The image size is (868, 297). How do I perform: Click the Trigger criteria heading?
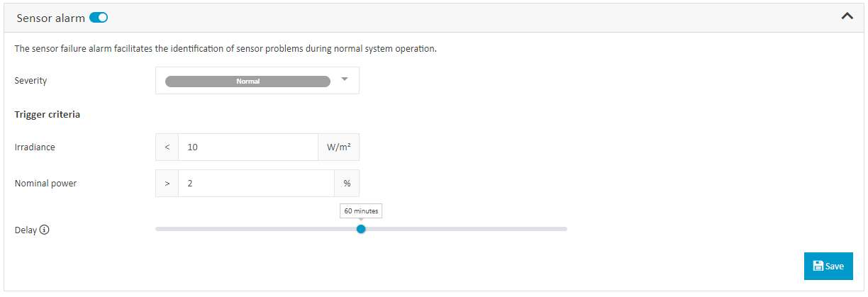[x=48, y=114]
